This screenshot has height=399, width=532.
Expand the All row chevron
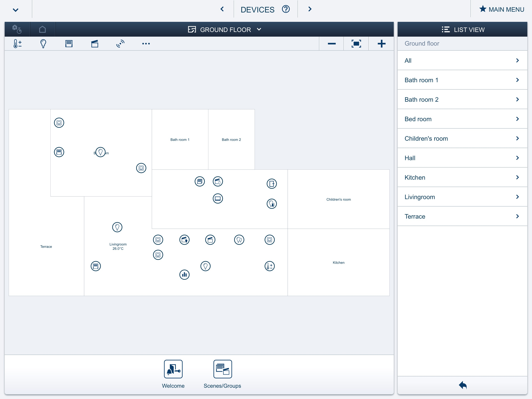coord(518,60)
